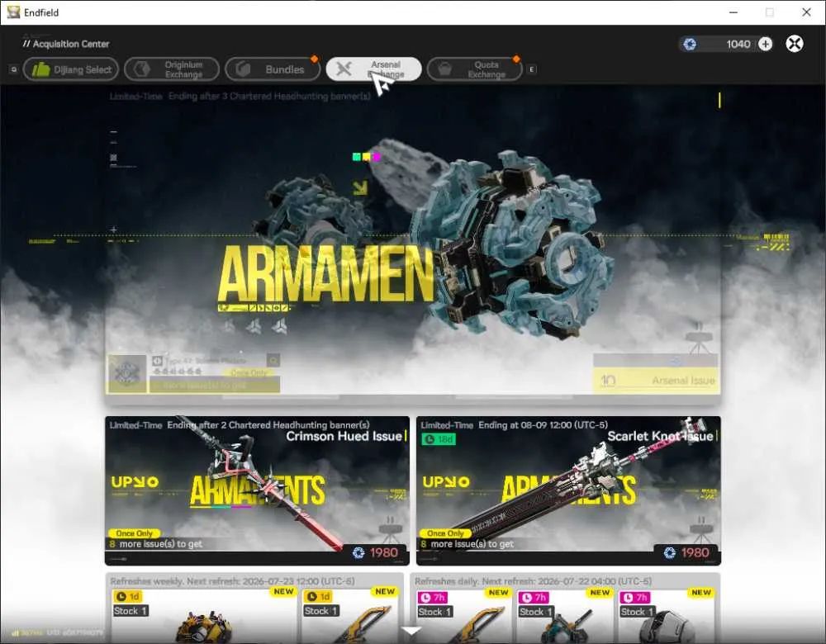826x644 pixels.
Task: Minimize the Endfield window
Action: tap(733, 12)
